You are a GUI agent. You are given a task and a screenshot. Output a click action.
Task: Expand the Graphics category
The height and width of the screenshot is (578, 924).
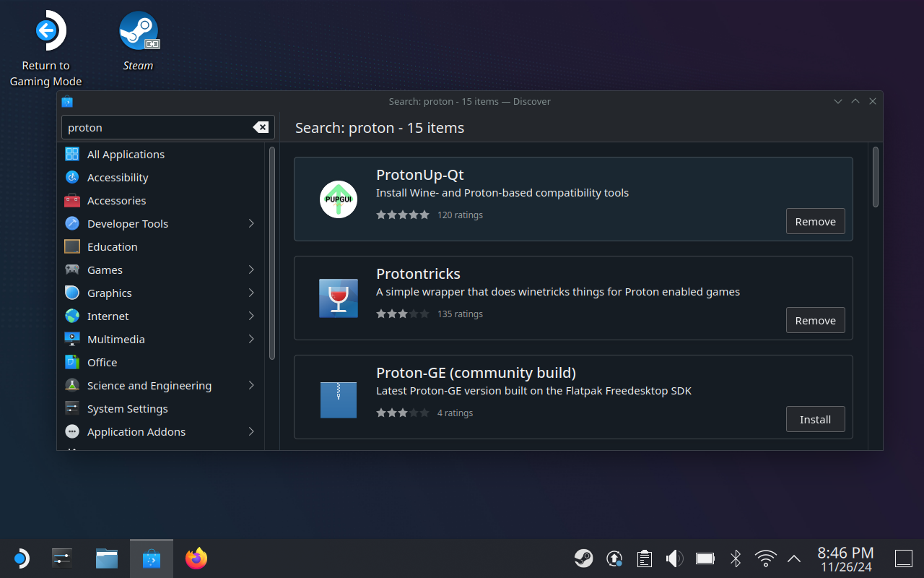251,293
